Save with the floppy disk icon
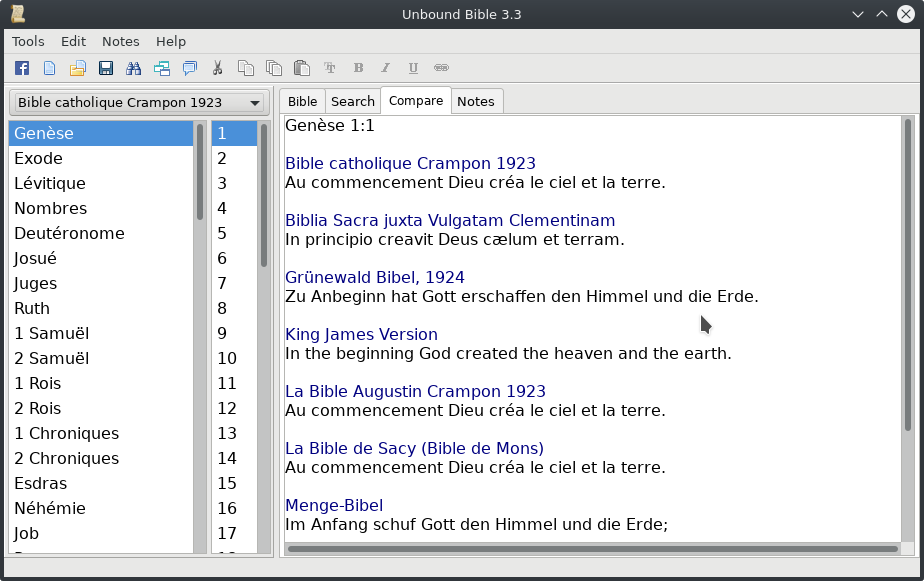The image size is (924, 581). pyautogui.click(x=105, y=68)
